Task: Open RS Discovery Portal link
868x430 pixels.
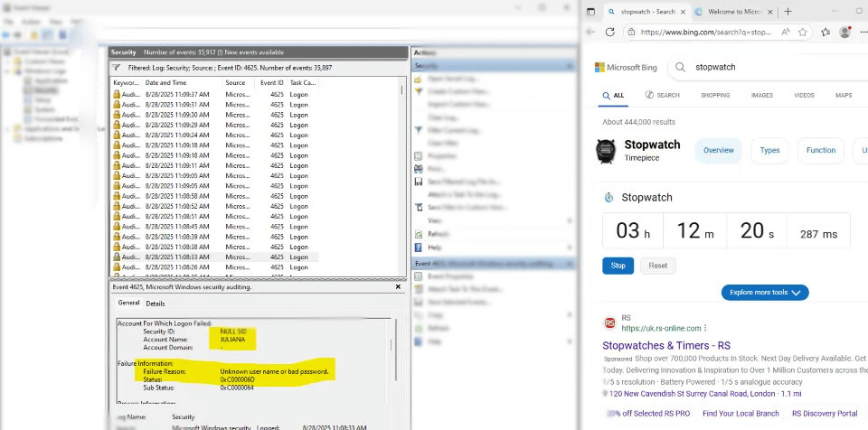Action: (825, 414)
